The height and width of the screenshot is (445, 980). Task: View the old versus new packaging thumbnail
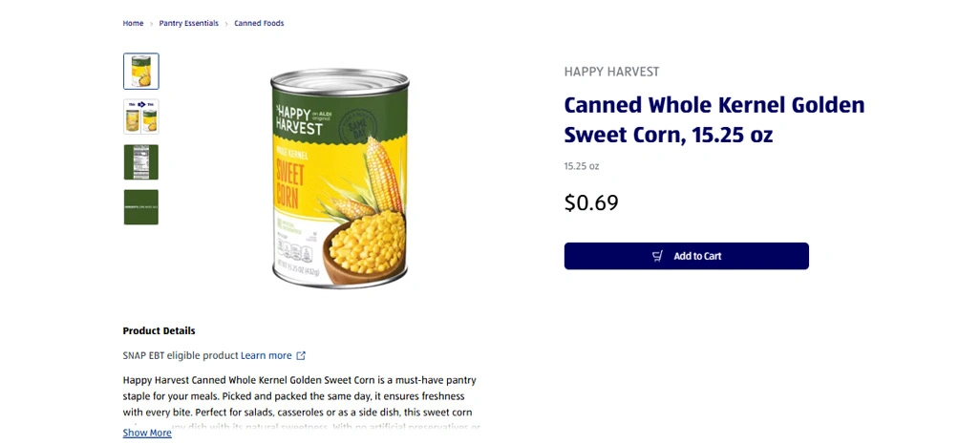141,117
